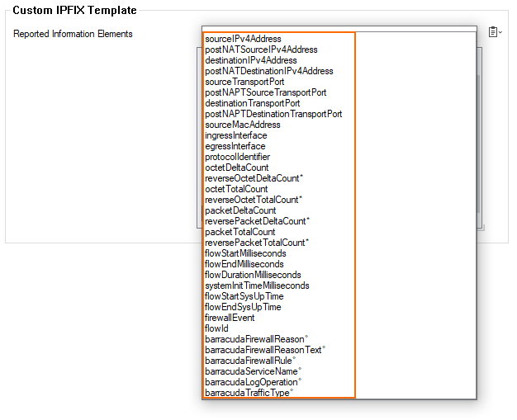Select barracudaFirewallReasonText° entry
Screen dimensions: 517x420
[x=265, y=350]
